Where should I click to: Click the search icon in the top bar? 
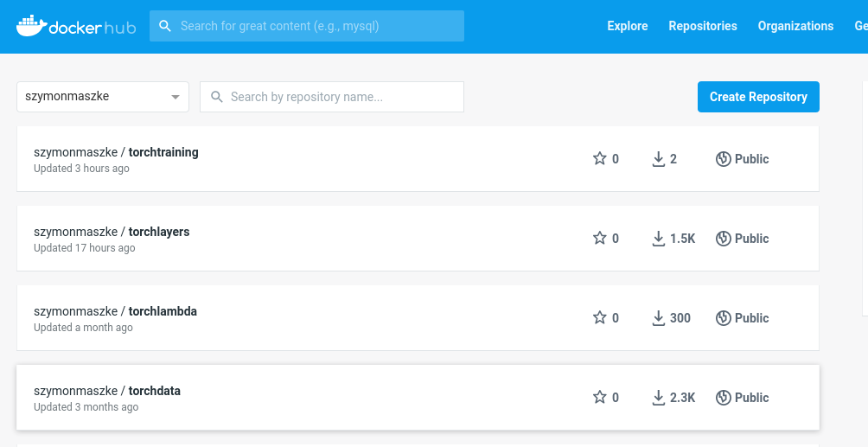coord(165,26)
